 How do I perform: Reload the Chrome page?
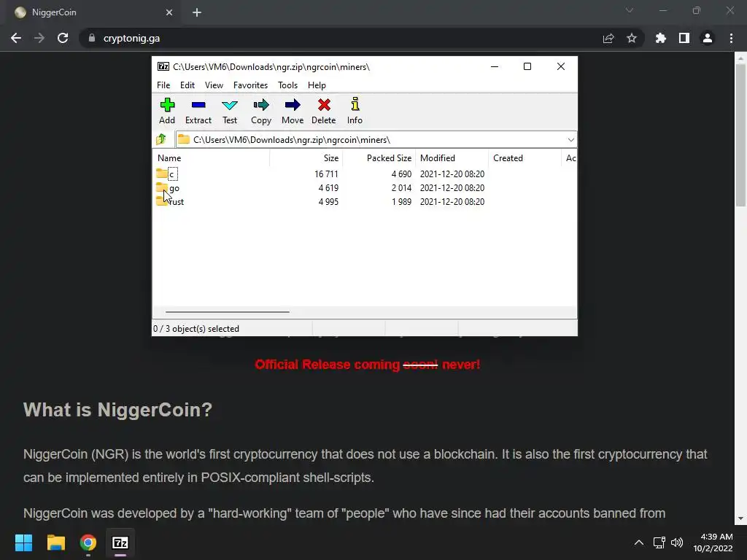[63, 38]
